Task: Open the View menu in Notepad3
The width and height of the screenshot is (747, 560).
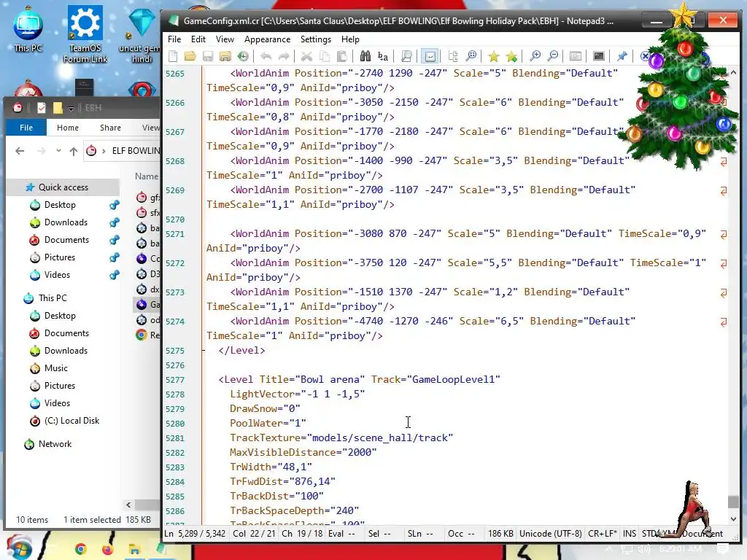Action: [225, 39]
